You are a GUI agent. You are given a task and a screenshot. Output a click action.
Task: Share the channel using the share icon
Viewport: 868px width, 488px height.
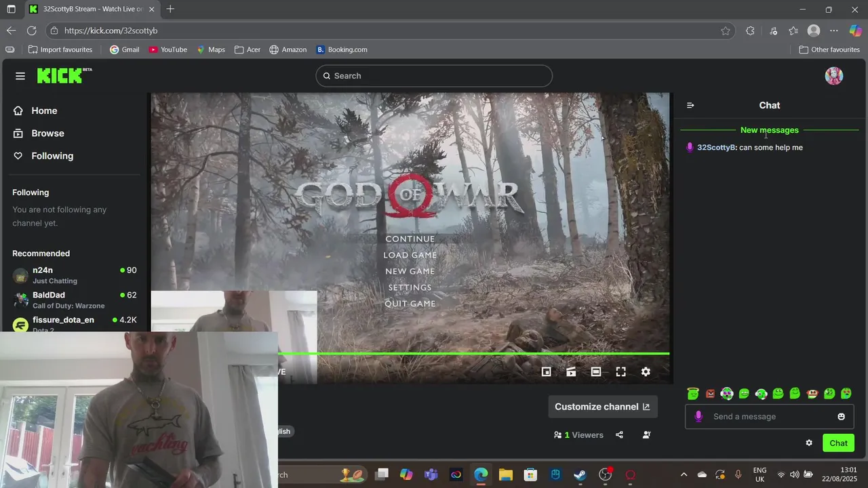619,434
